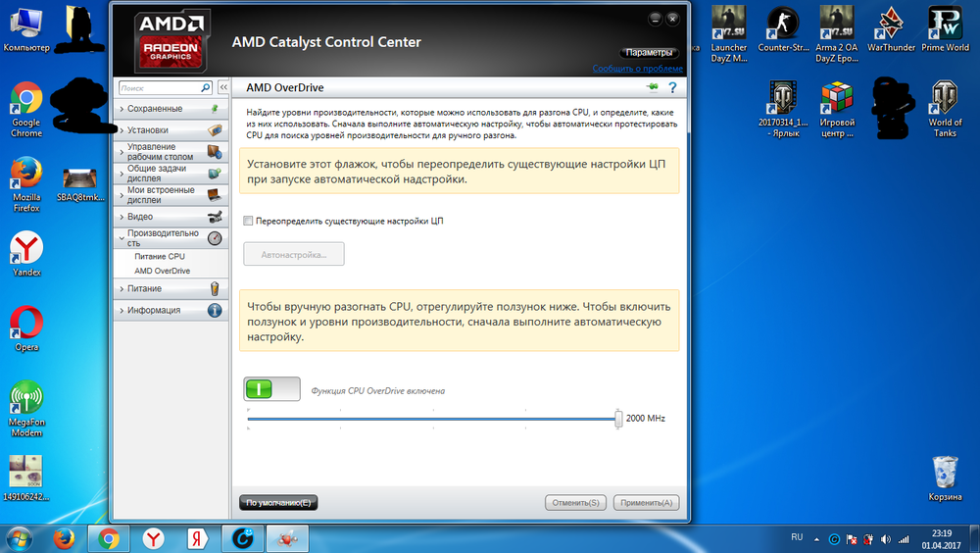980x553 pixels.
Task: Collapse sidebar with double-arrow button
Action: click(223, 87)
